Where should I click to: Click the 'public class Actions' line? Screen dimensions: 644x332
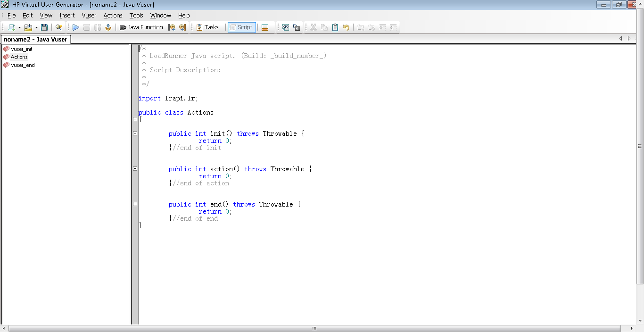[x=176, y=113]
